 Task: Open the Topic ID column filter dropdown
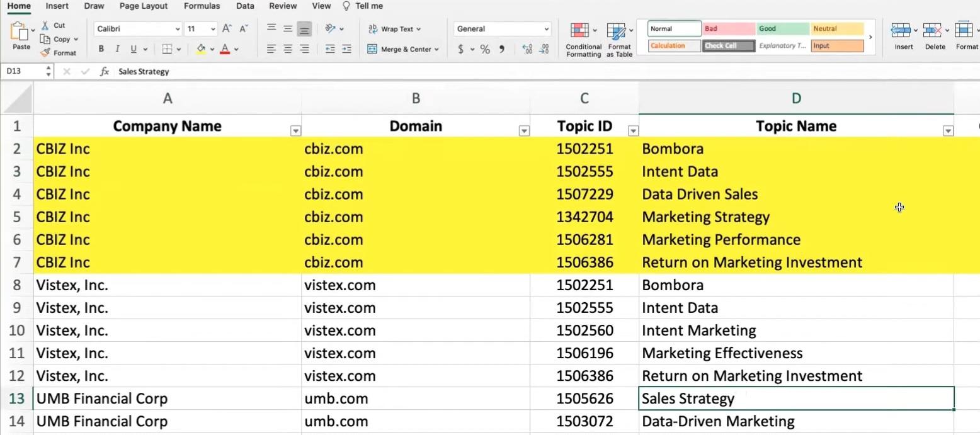coord(634,131)
